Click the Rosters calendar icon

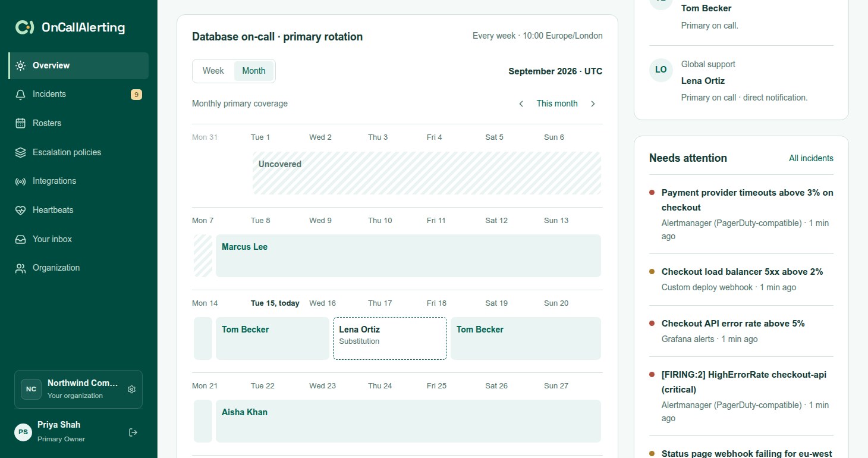pyautogui.click(x=21, y=123)
